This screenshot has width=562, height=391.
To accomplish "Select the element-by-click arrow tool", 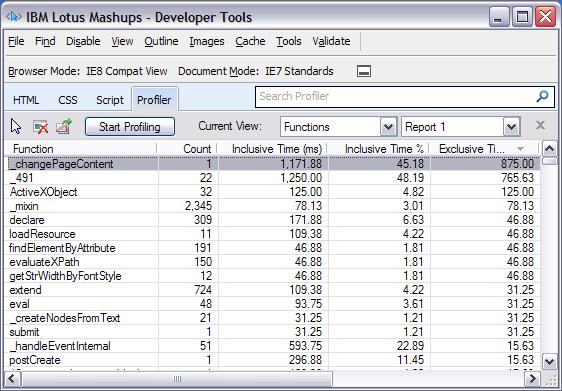I will point(16,127).
